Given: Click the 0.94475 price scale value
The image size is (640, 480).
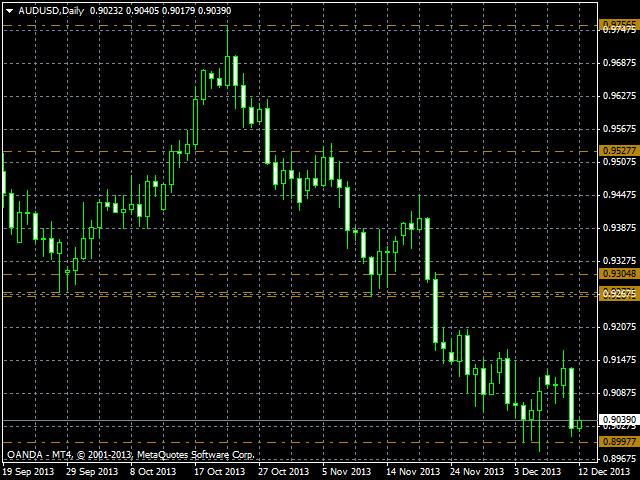Looking at the screenshot, I should pos(618,195).
